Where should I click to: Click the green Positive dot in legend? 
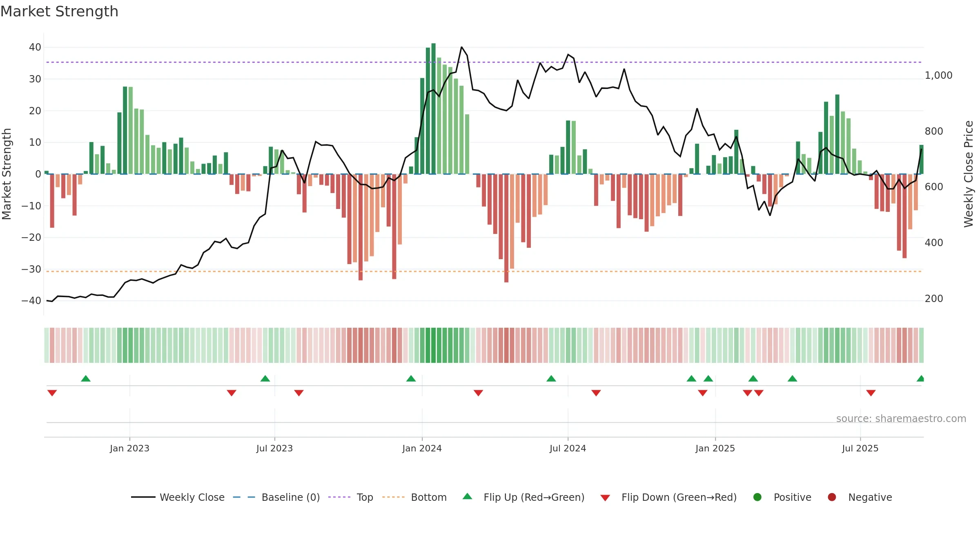(757, 497)
